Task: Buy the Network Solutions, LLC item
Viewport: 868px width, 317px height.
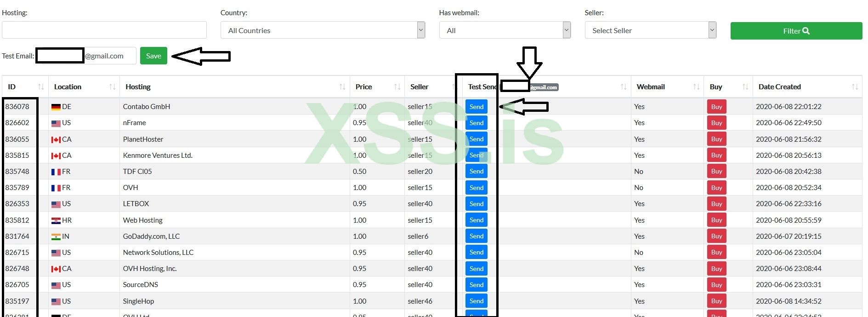Action: tap(717, 252)
